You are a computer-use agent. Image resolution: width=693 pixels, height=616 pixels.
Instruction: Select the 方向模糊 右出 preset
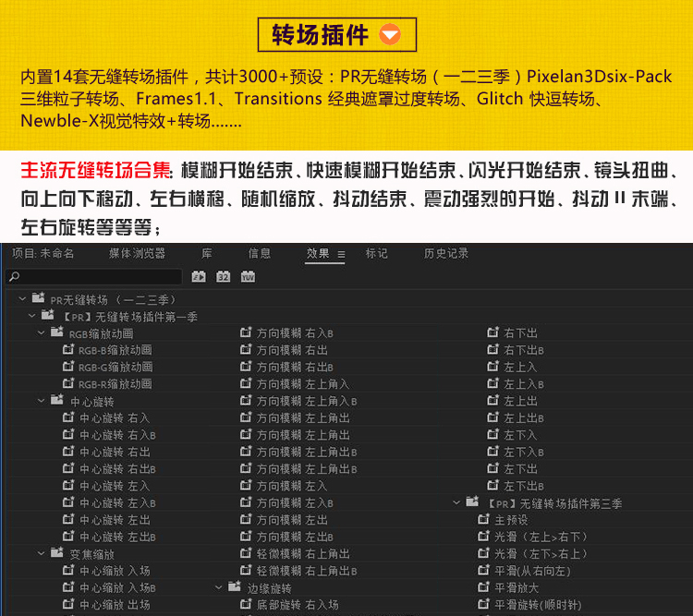(292, 350)
